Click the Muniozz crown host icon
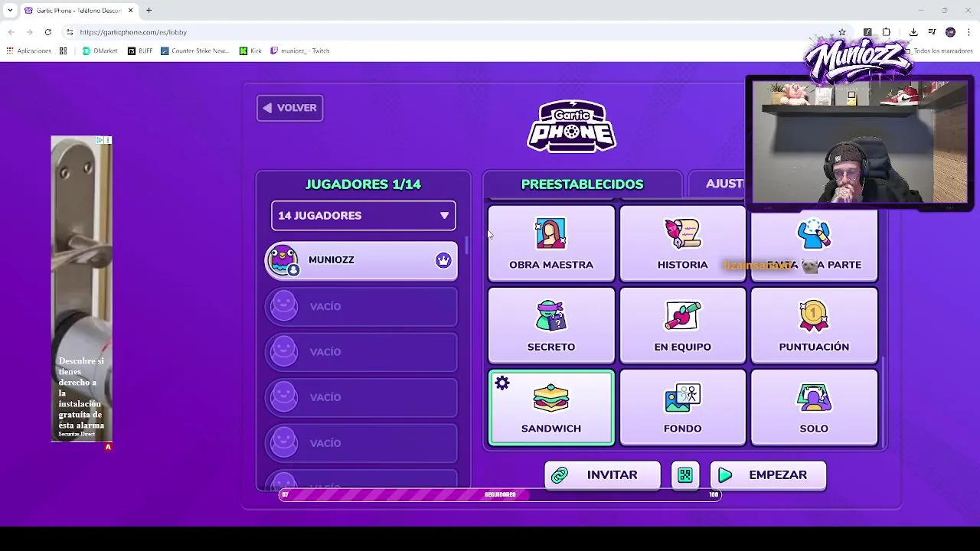The image size is (980, 551). (443, 260)
